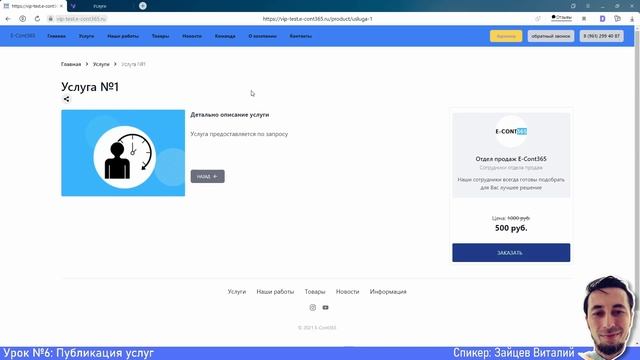Open Наши работы in the top navigation
Screen dimensions: 640x360
click(123, 36)
